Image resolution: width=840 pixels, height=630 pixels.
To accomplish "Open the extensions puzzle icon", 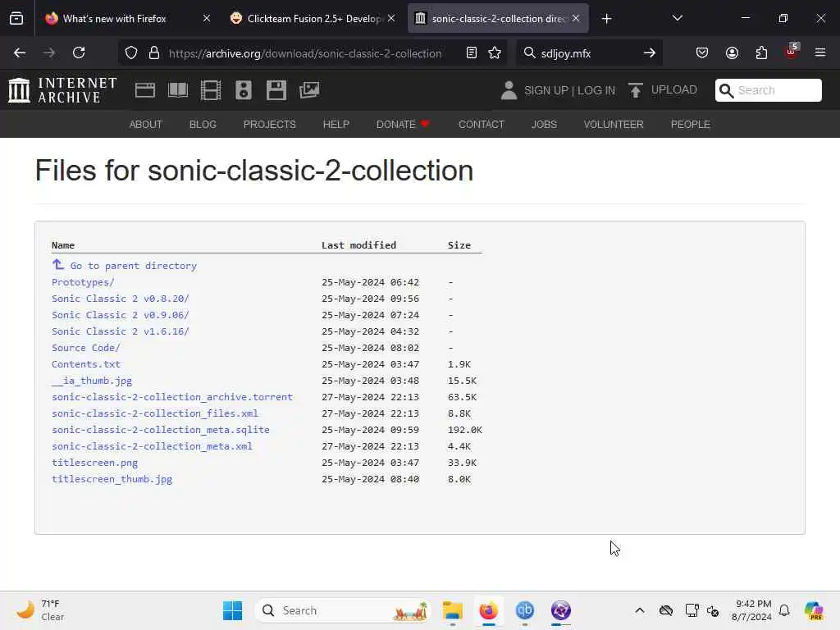I will coord(761,52).
